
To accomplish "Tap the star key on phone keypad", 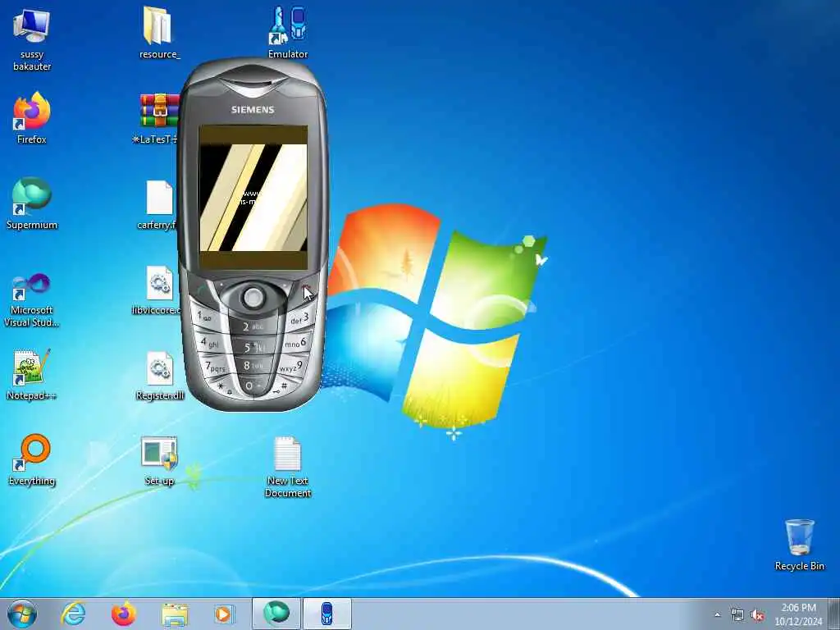I will [221, 387].
